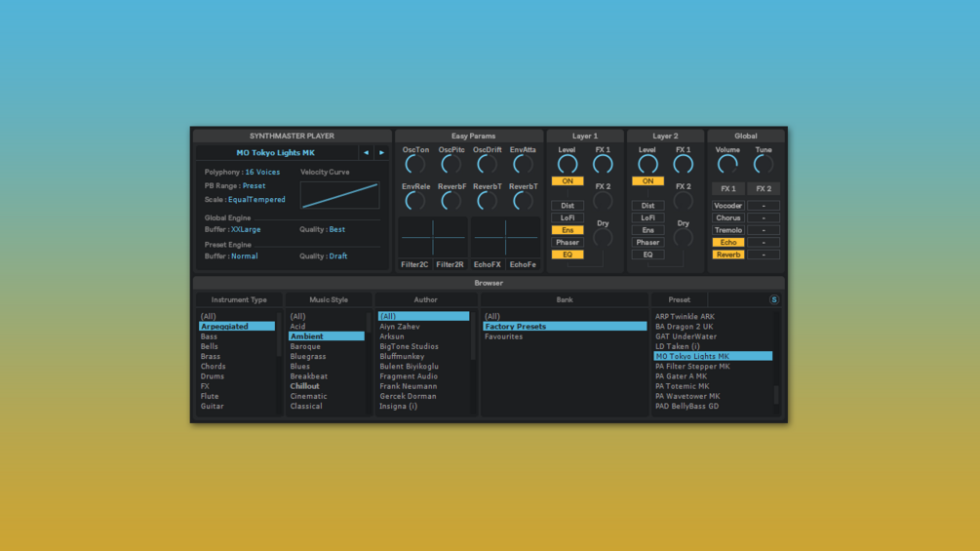Open Scale EqualTempered dropdown

256,199
